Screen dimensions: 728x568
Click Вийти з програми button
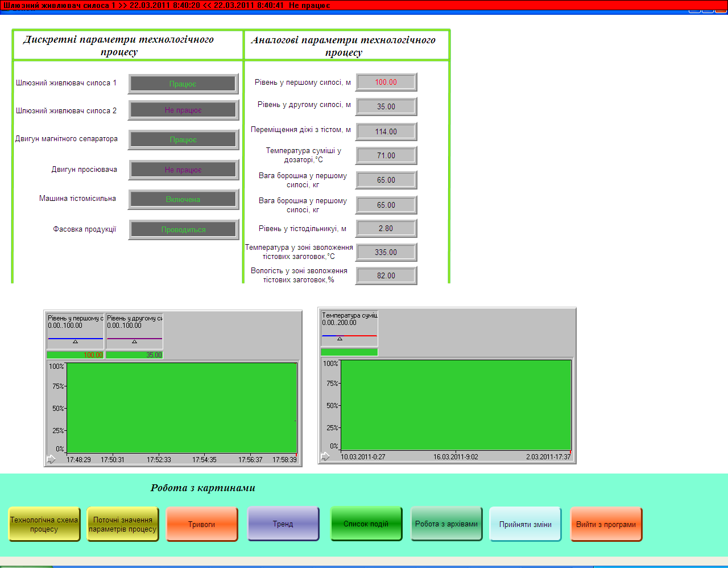tap(606, 524)
